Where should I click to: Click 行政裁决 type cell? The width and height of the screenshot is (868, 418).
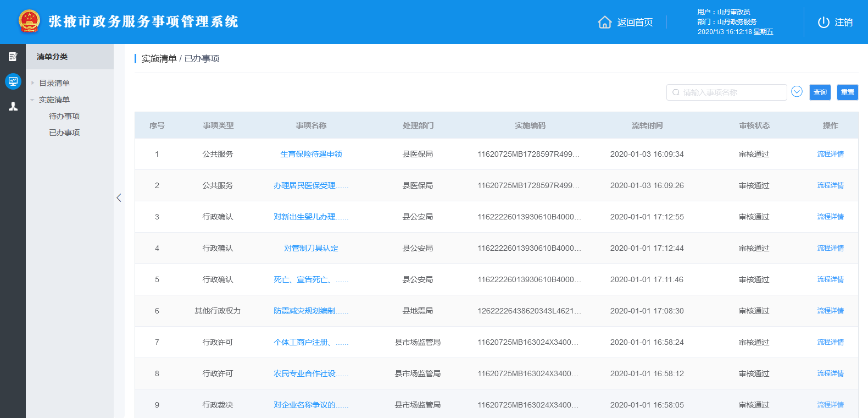(x=218, y=405)
